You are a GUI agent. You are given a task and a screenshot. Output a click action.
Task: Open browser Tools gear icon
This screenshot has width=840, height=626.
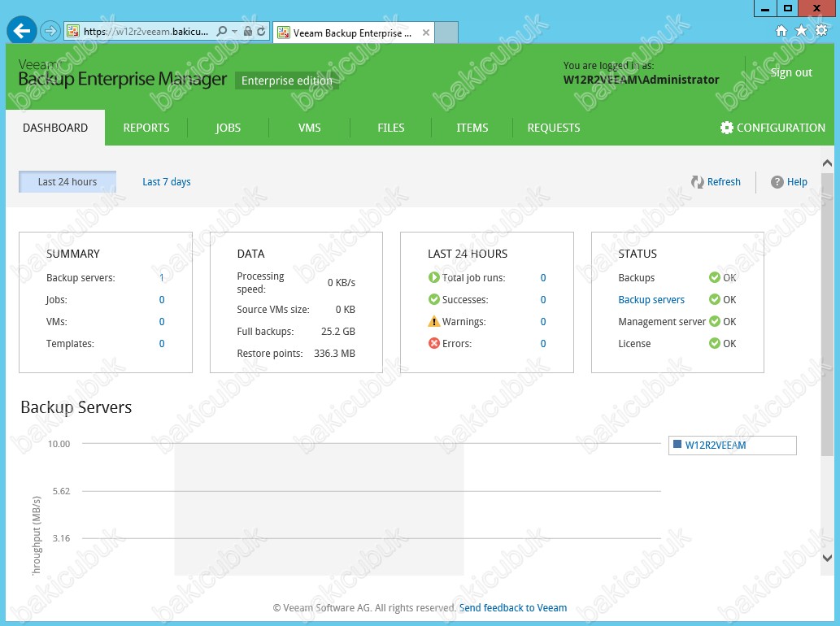[821, 31]
